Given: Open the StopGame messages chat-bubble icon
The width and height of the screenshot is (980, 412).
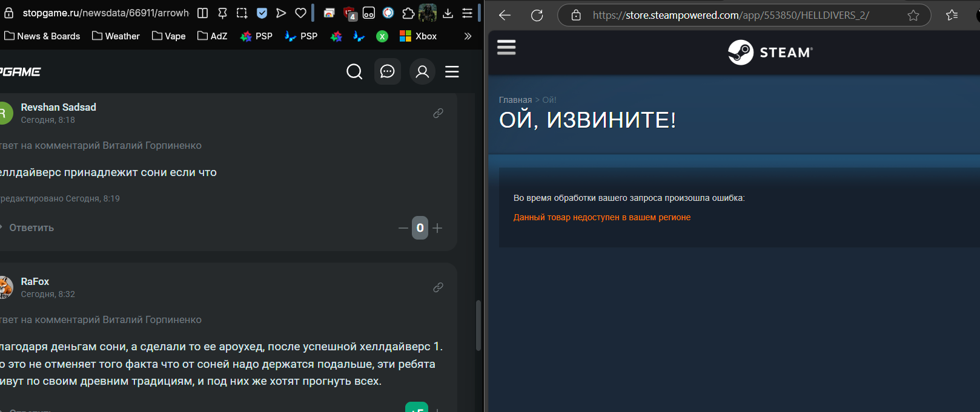Looking at the screenshot, I should pos(388,72).
